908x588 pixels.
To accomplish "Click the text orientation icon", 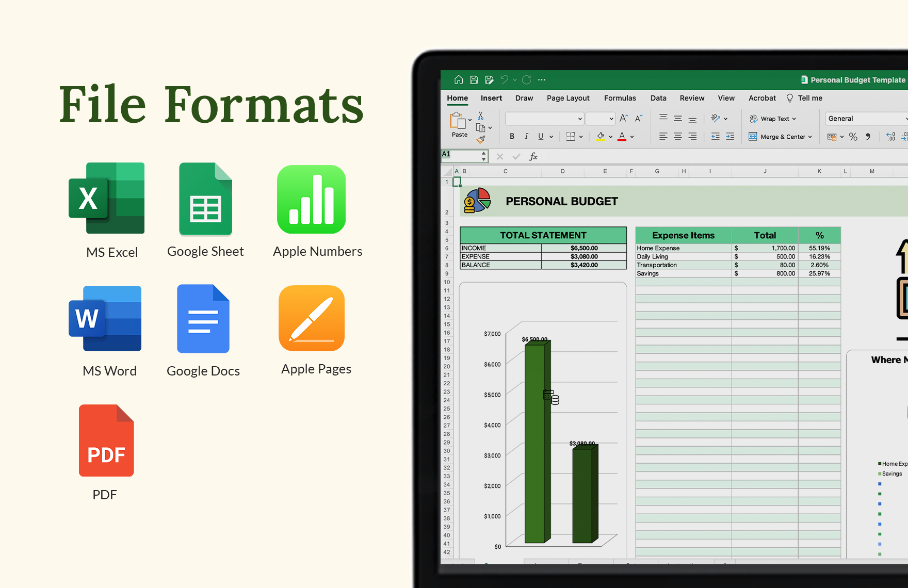I will pos(716,118).
